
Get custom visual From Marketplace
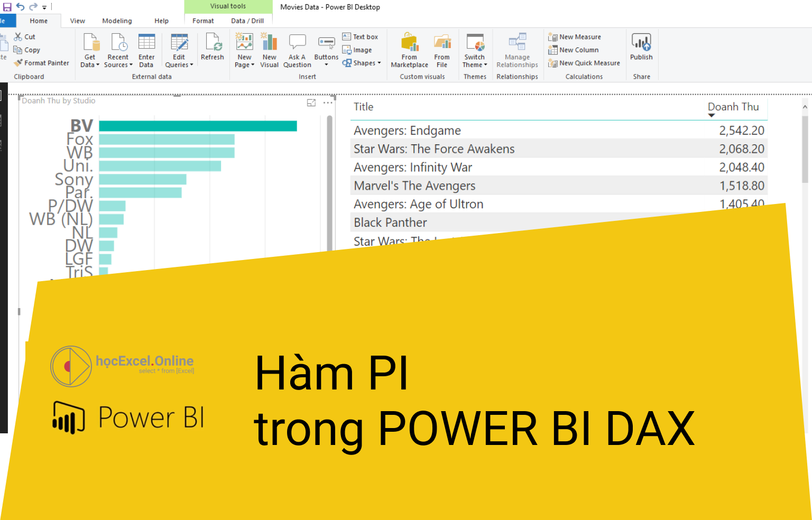coord(409,50)
